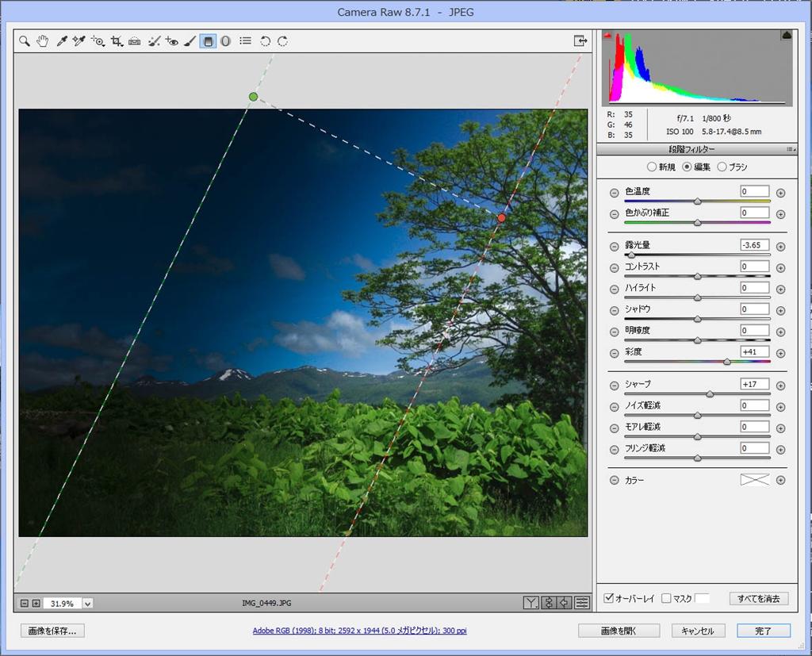Select the Targeted Adjustment tool

(98, 41)
